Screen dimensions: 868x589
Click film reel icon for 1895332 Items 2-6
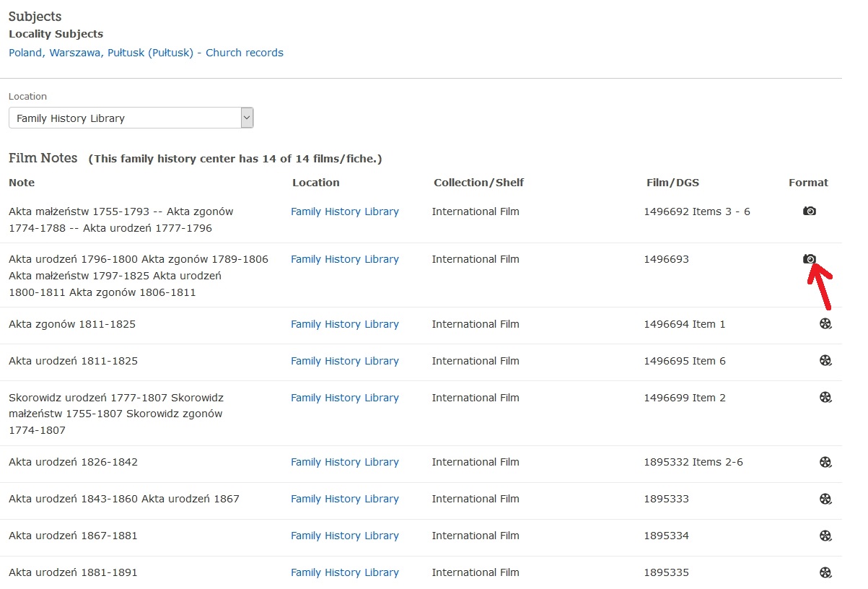coord(825,462)
